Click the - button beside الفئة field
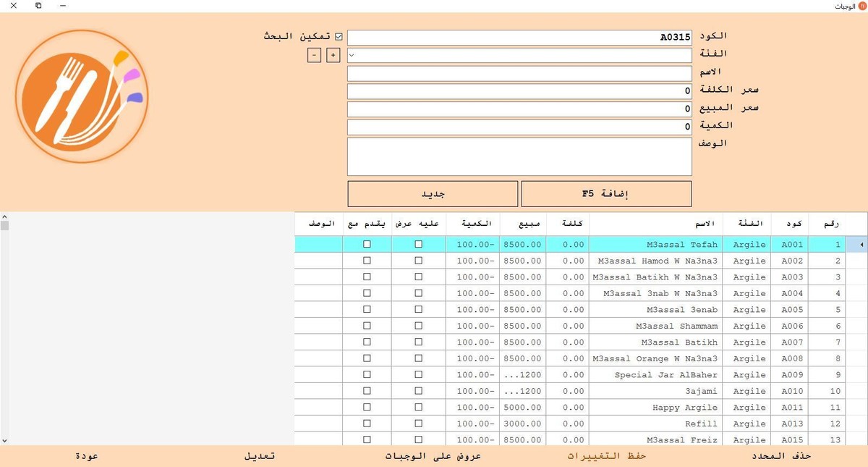Viewport: 868px width, 467px height. coord(314,54)
